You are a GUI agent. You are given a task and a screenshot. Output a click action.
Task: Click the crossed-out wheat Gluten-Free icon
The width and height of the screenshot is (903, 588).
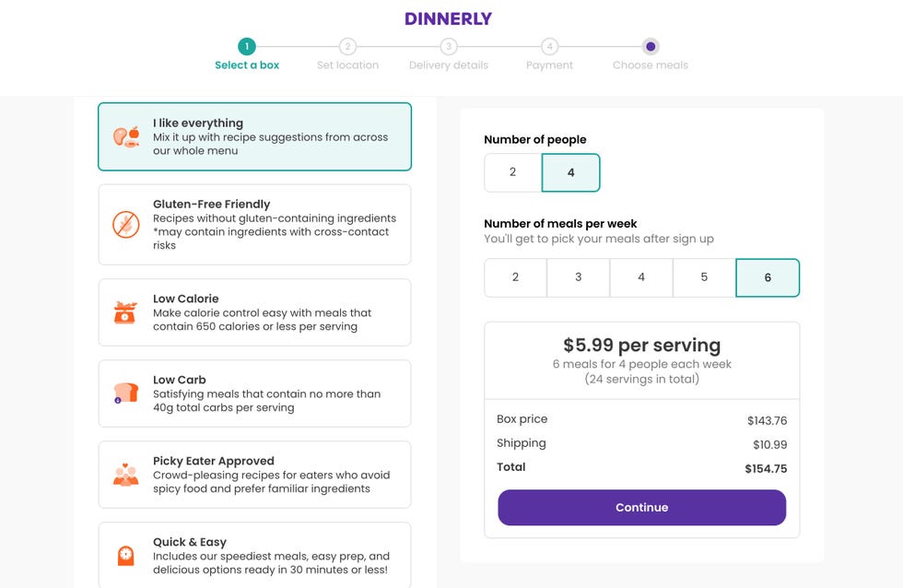[126, 225]
